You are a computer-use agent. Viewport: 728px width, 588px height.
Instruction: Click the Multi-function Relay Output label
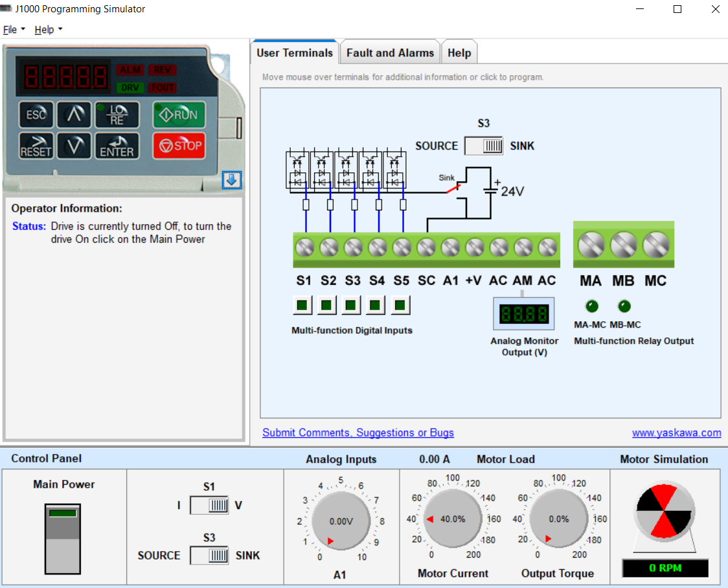point(633,341)
